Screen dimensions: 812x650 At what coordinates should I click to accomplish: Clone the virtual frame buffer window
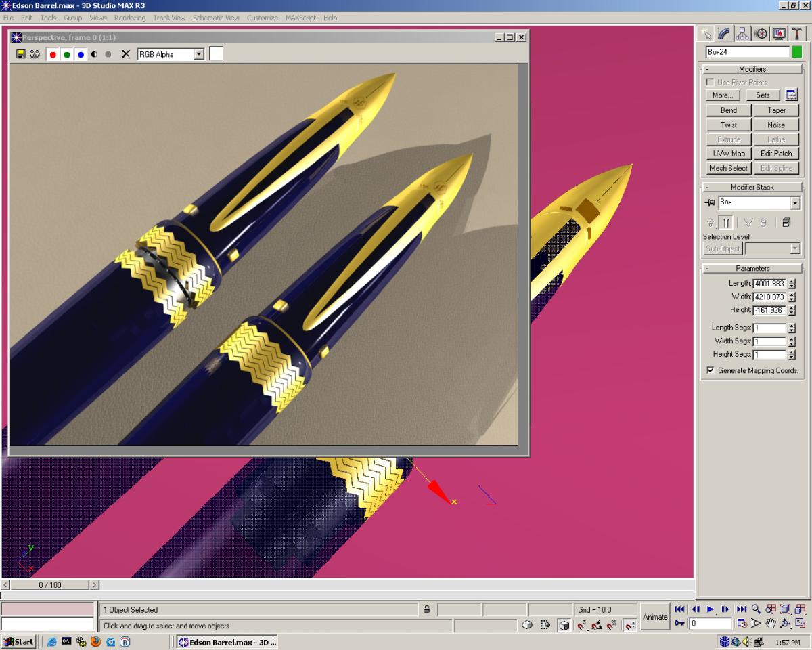[35, 54]
